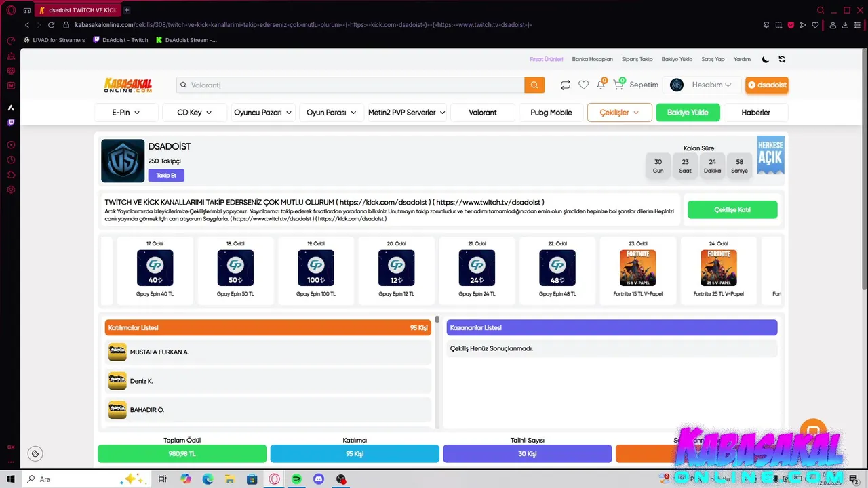Click participant BAHADIR Ö.

[268, 410]
